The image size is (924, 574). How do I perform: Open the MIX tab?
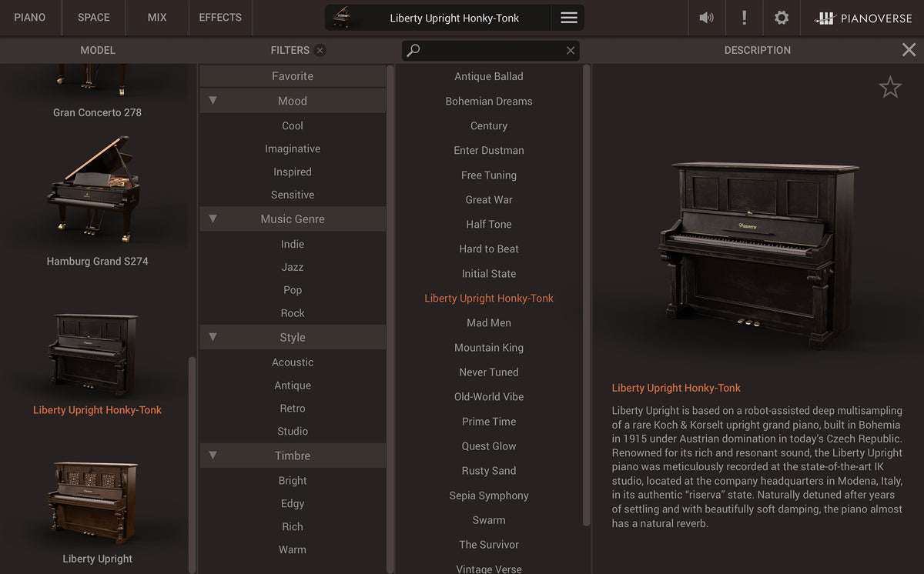pos(157,17)
